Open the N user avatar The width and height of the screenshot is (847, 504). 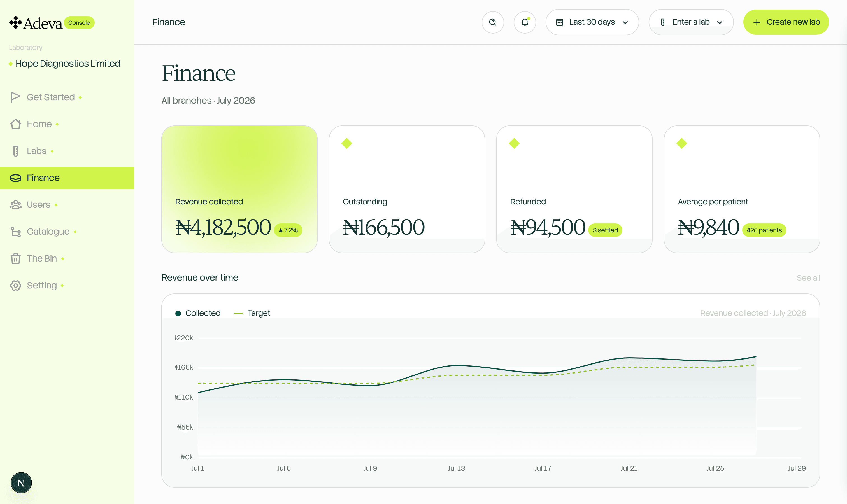(21, 483)
